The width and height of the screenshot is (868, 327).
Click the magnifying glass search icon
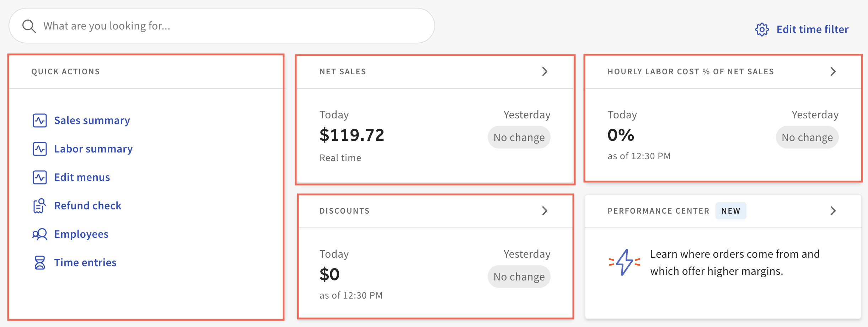point(29,25)
